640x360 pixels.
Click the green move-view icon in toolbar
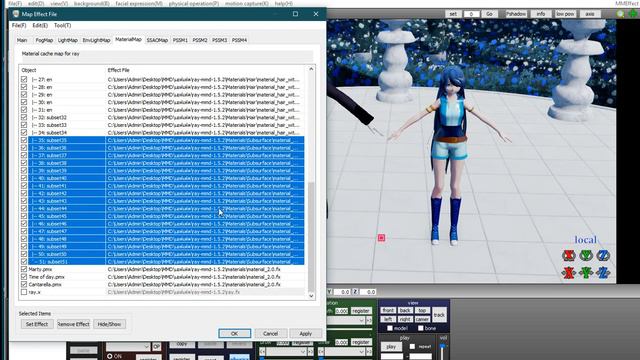(x=633, y=14)
